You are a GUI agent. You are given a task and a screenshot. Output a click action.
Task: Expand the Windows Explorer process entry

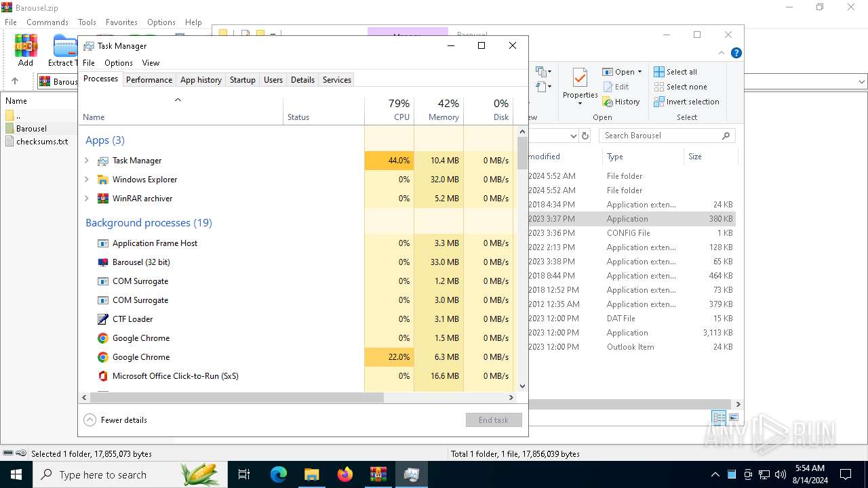87,180
